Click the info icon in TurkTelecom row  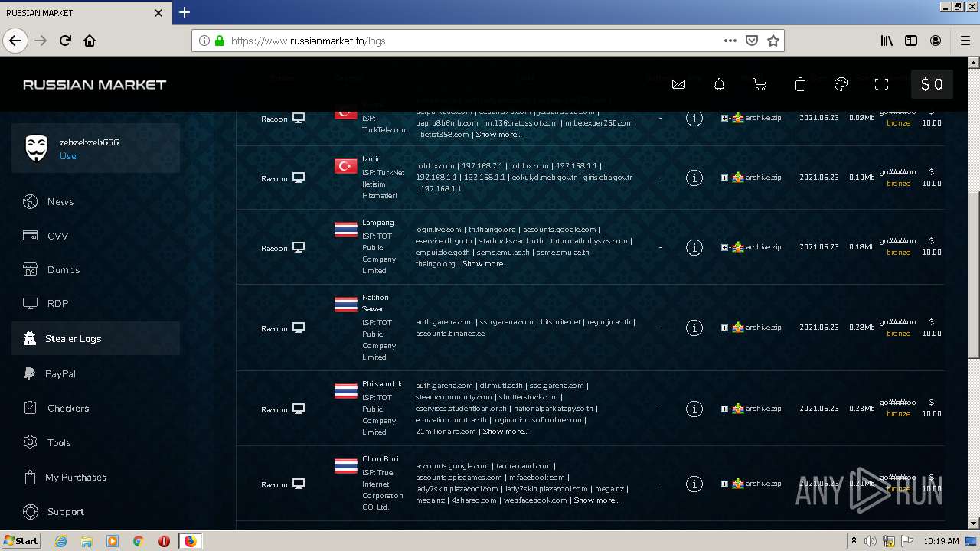pos(694,118)
